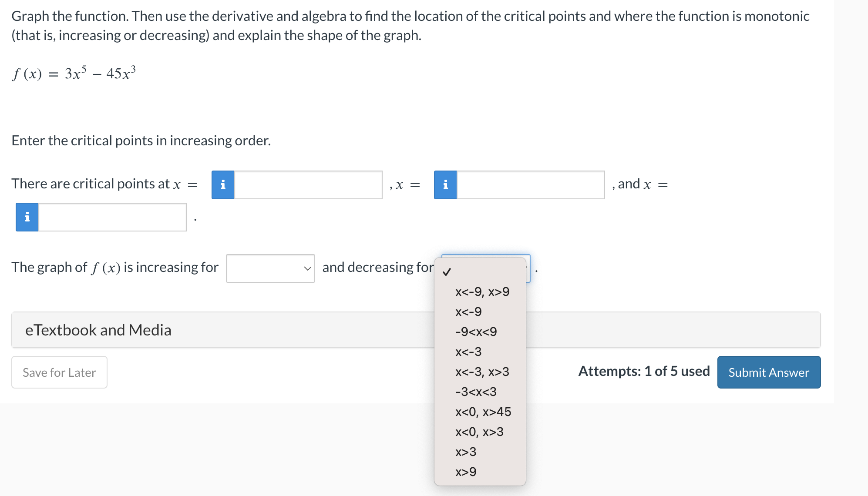The width and height of the screenshot is (868, 496).
Task: Select the 'x>9' option
Action: [465, 471]
